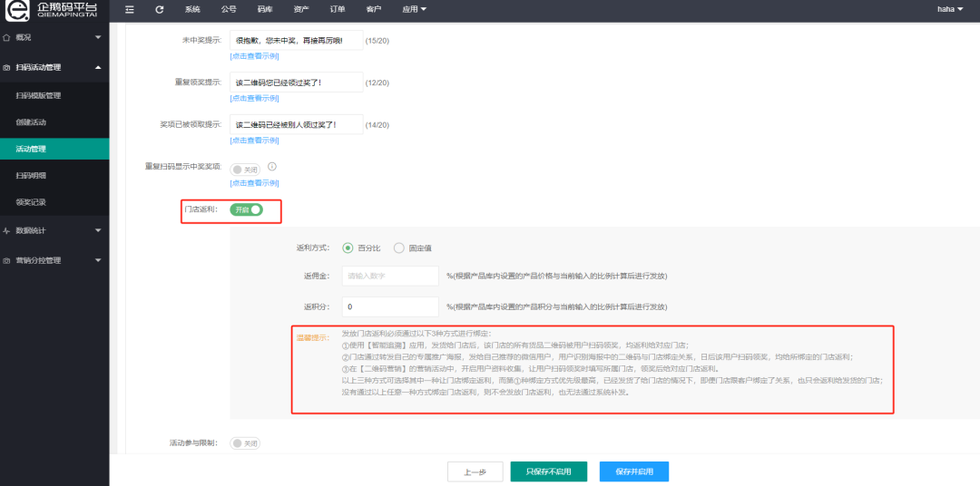Click info icon beside 重复扫码显示中奖奖项 toggle
The image size is (980, 486).
pos(271,167)
